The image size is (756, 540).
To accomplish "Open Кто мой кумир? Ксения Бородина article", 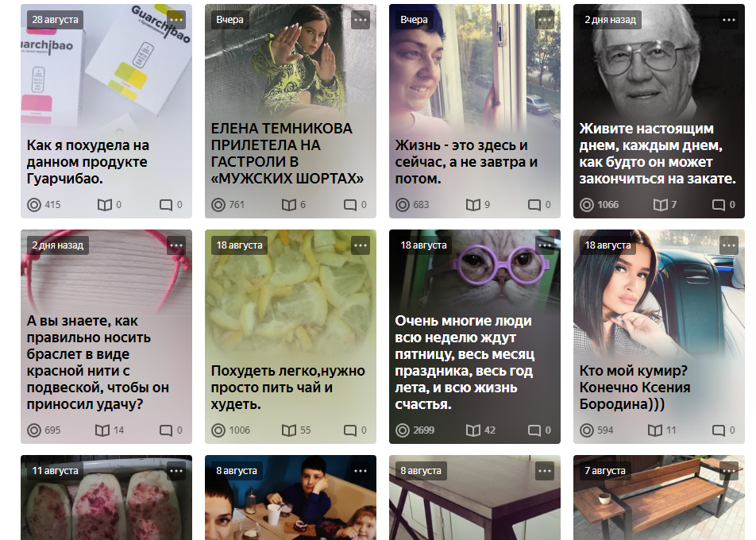I will (x=634, y=388).
